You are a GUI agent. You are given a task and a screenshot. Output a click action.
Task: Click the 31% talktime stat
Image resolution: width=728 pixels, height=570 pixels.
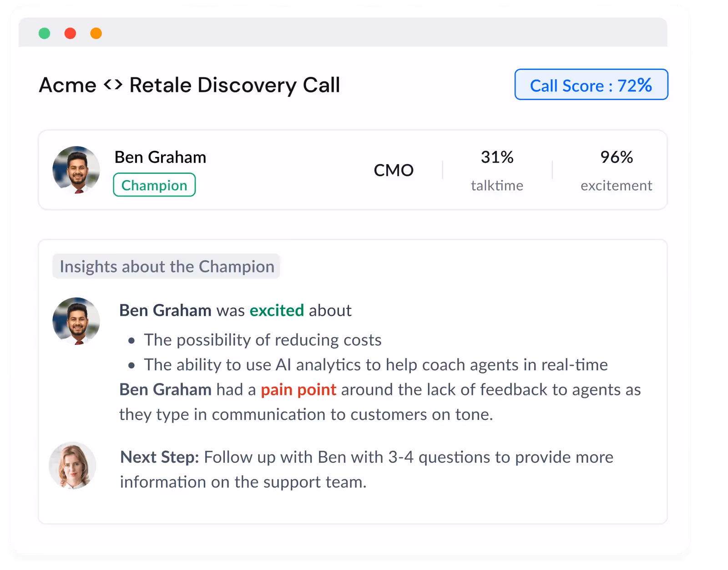click(x=497, y=171)
